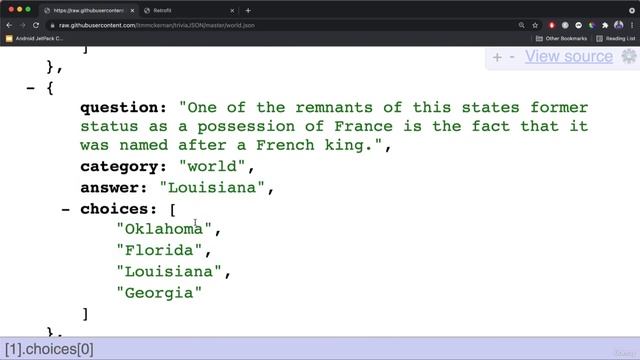640x360 pixels.
Task: Open the profile avatar menu
Action: click(x=619, y=25)
